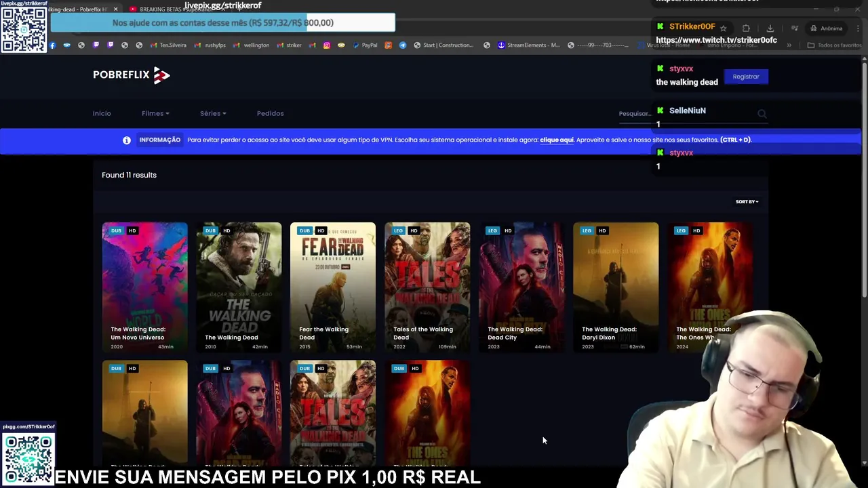
Task: Open The Walking Dead: Daryl Dixon 2023 poster
Action: [x=616, y=287]
